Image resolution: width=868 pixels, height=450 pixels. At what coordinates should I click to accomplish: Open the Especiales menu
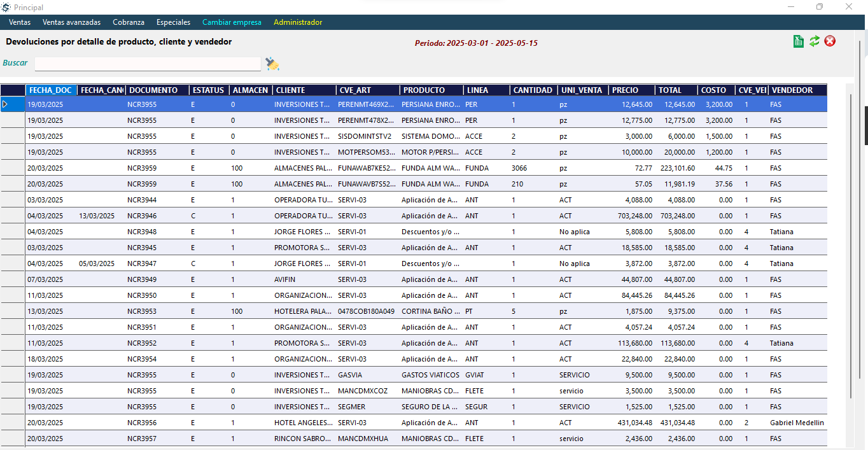(173, 22)
